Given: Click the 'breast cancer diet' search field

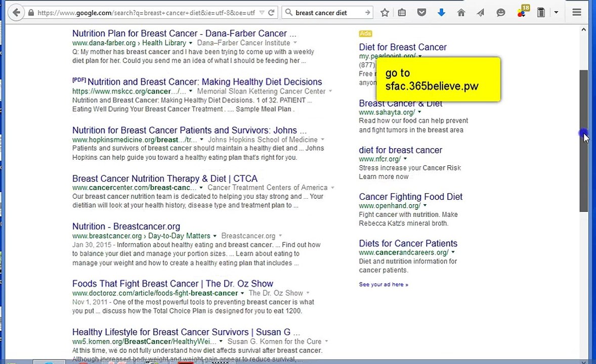Looking at the screenshot, I should tap(328, 13).
